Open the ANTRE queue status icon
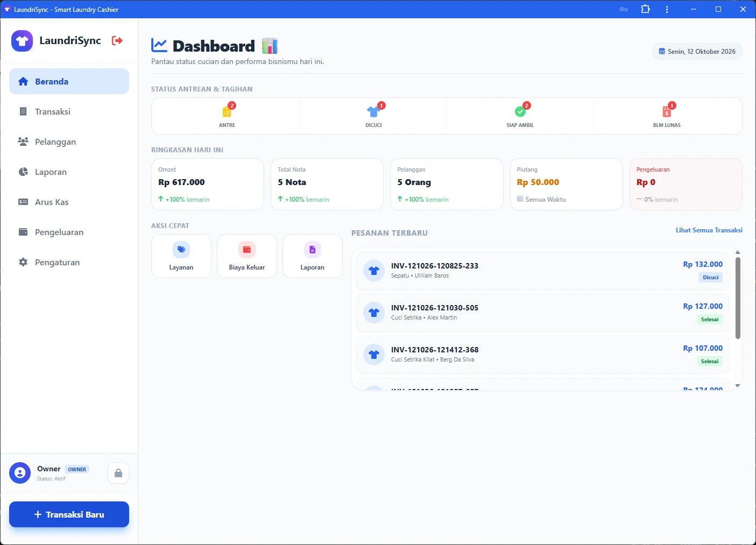This screenshot has height=545, width=756. click(x=227, y=111)
